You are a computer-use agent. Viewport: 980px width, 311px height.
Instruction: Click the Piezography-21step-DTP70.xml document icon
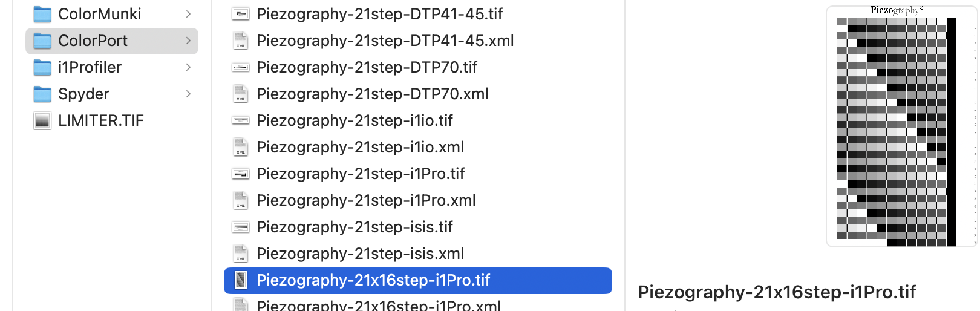[241, 94]
